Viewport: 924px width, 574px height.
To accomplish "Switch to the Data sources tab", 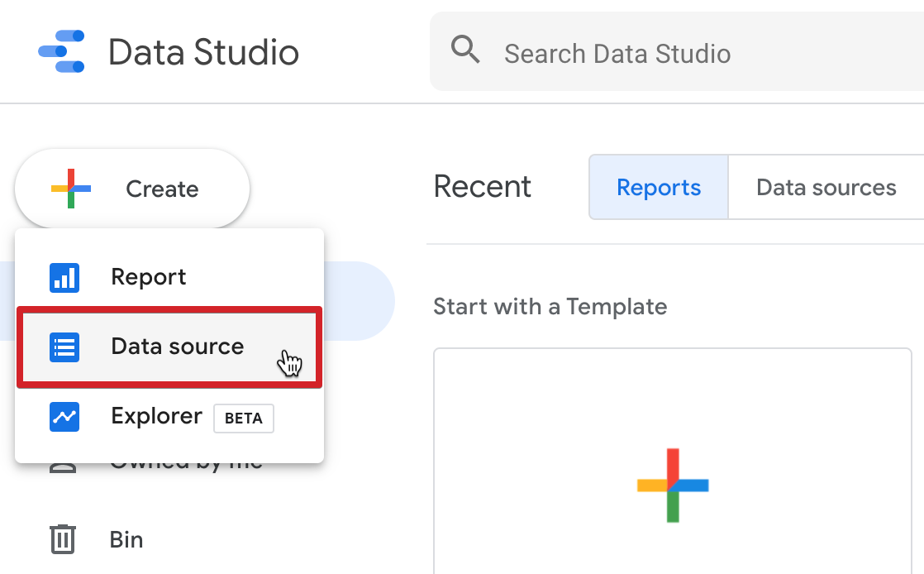I will pos(826,187).
